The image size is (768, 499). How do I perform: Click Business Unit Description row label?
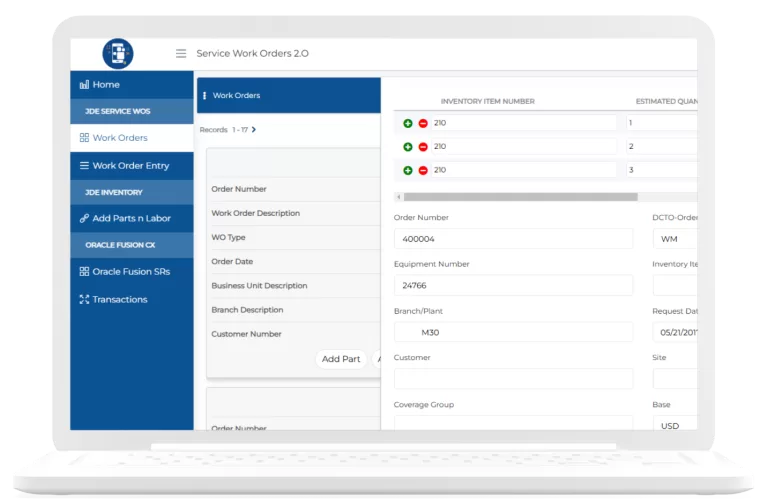[x=259, y=285]
